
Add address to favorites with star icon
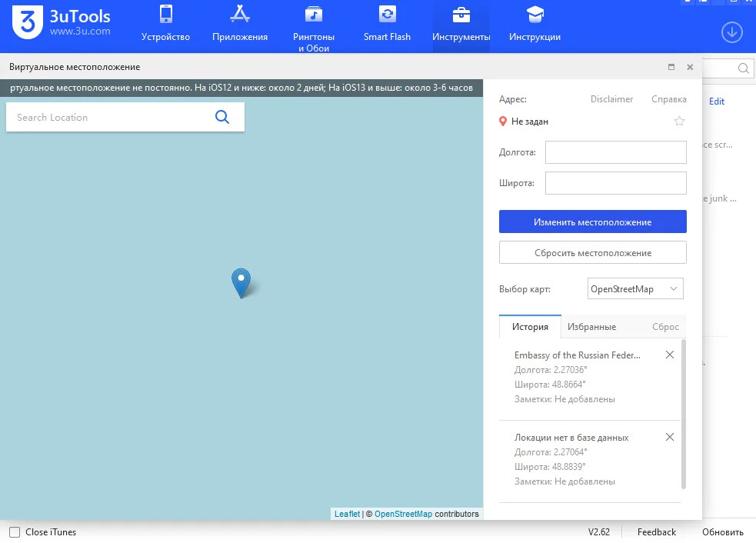coord(679,122)
